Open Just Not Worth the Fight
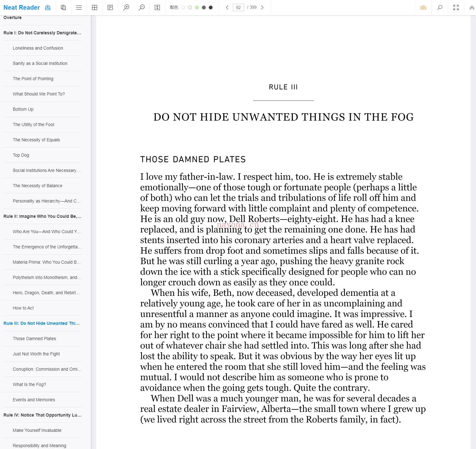476x449 pixels. [x=36, y=354]
